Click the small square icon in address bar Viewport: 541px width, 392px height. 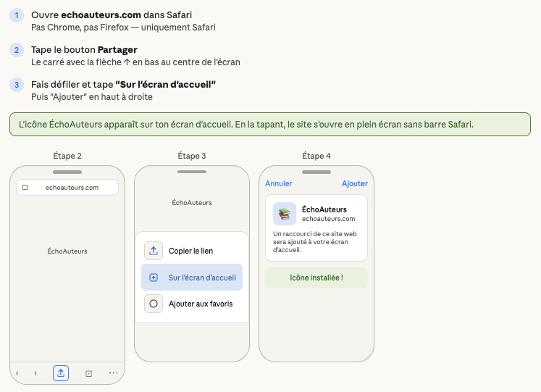coord(25,188)
